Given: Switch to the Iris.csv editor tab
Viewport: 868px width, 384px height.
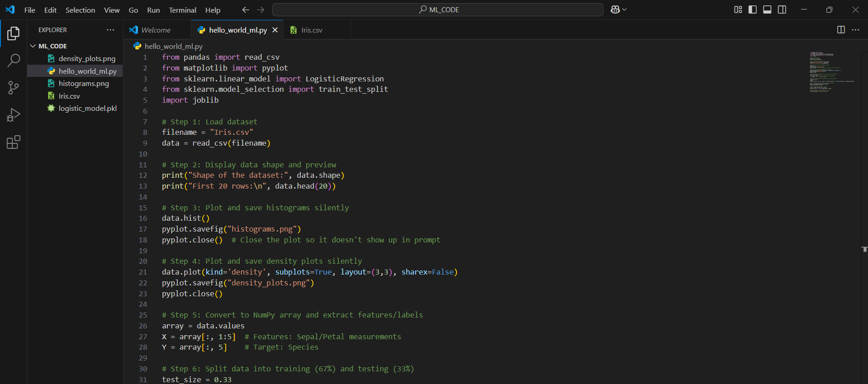Looking at the screenshot, I should point(317,30).
